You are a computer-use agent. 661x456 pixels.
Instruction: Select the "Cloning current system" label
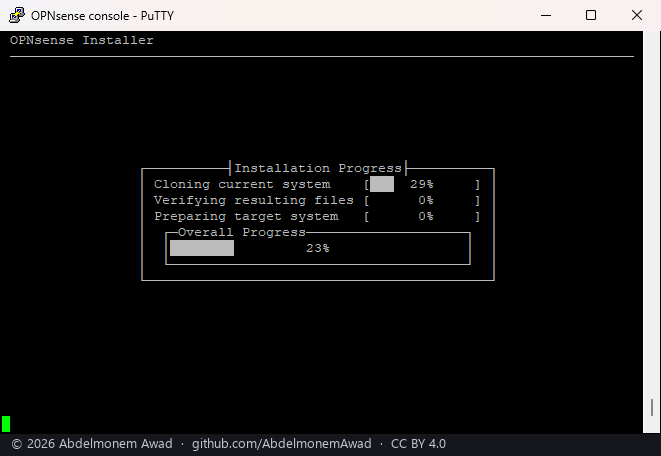[242, 185]
